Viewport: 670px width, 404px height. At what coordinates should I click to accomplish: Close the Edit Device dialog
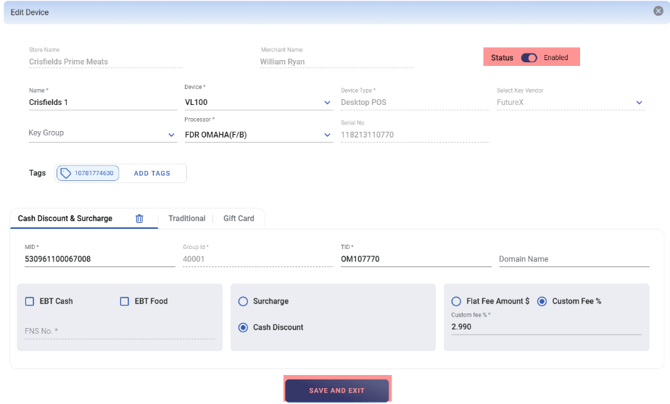pyautogui.click(x=658, y=12)
